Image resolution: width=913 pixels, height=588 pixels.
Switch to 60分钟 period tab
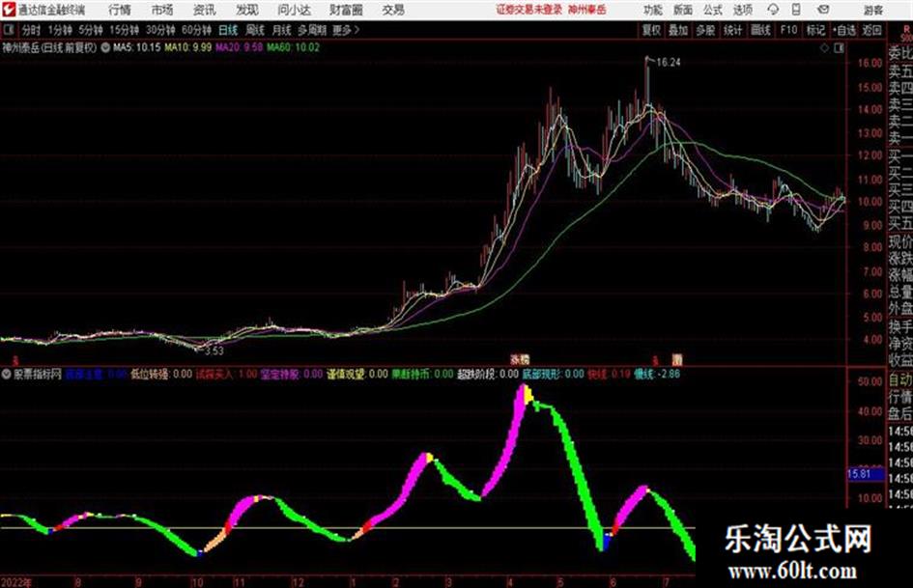(196, 30)
